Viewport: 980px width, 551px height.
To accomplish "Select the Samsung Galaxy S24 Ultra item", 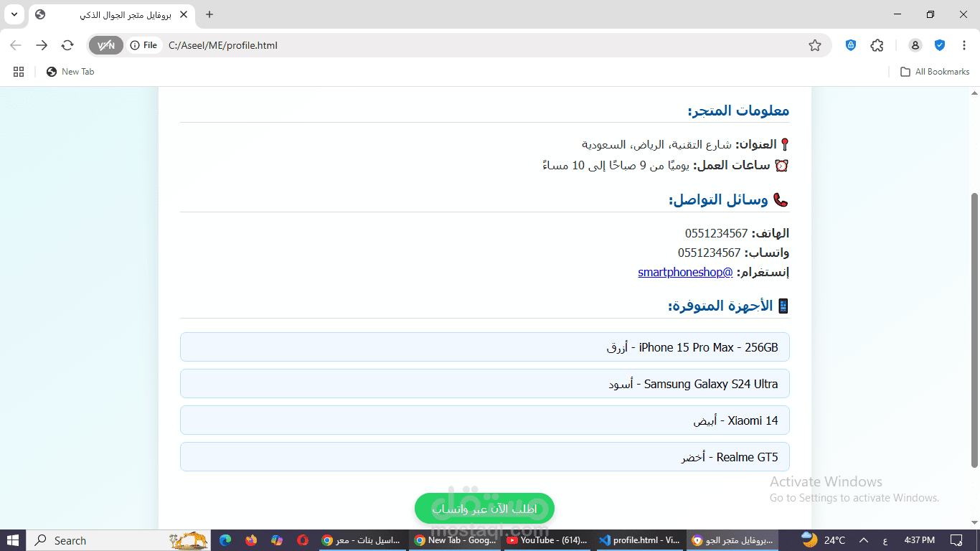I will [485, 384].
